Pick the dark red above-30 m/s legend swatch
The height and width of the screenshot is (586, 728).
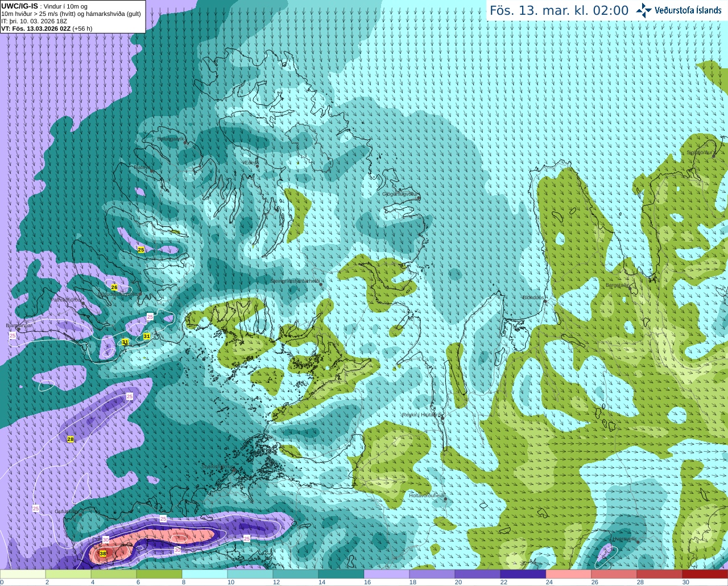point(705,574)
